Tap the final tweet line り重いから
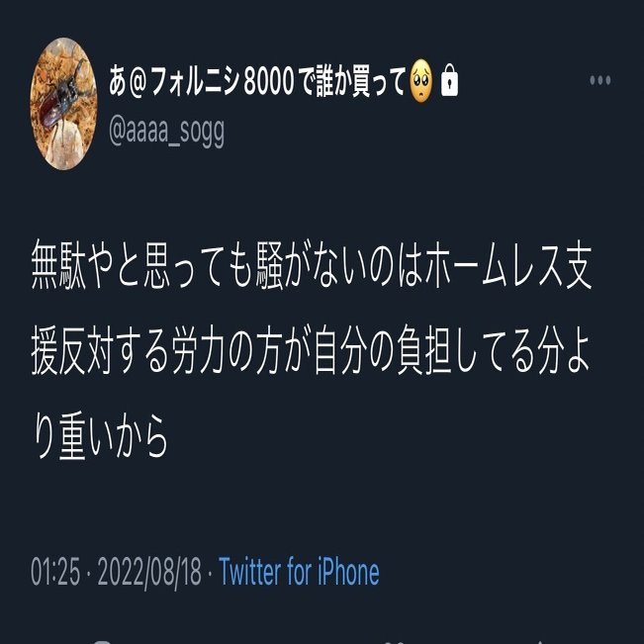Viewport: 644px width, 644px height. click(100, 435)
